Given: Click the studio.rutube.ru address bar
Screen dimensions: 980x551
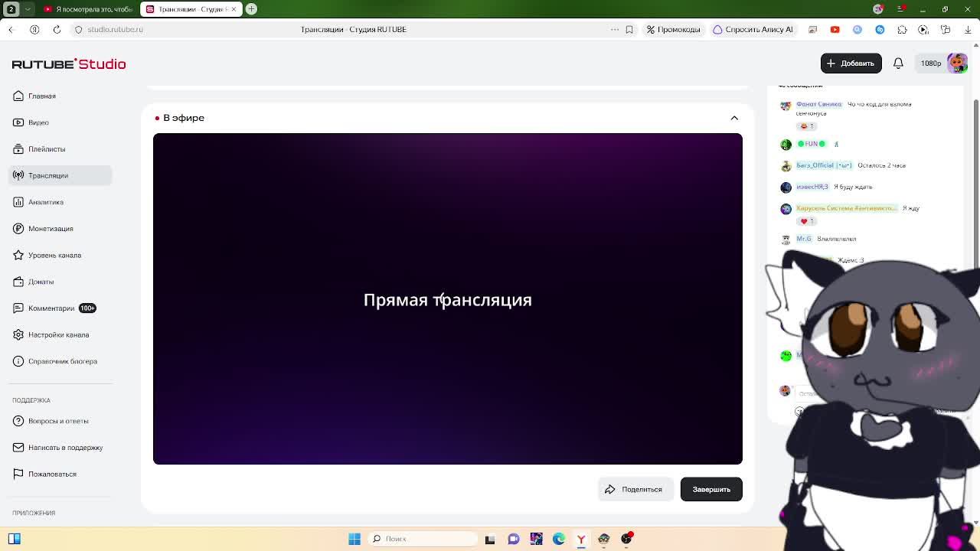Looking at the screenshot, I should point(115,29).
